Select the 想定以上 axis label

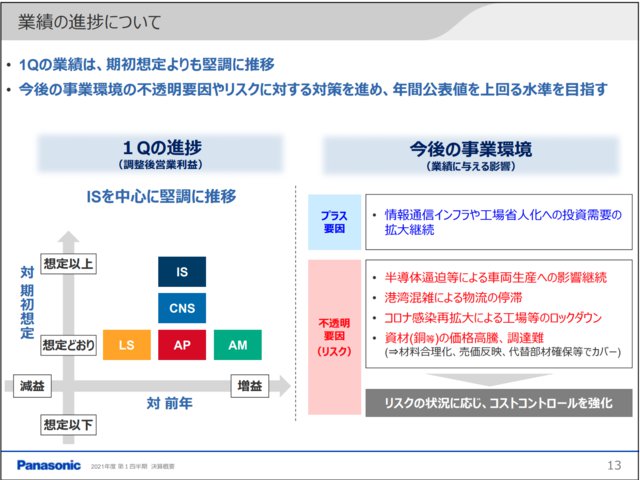coord(68,264)
